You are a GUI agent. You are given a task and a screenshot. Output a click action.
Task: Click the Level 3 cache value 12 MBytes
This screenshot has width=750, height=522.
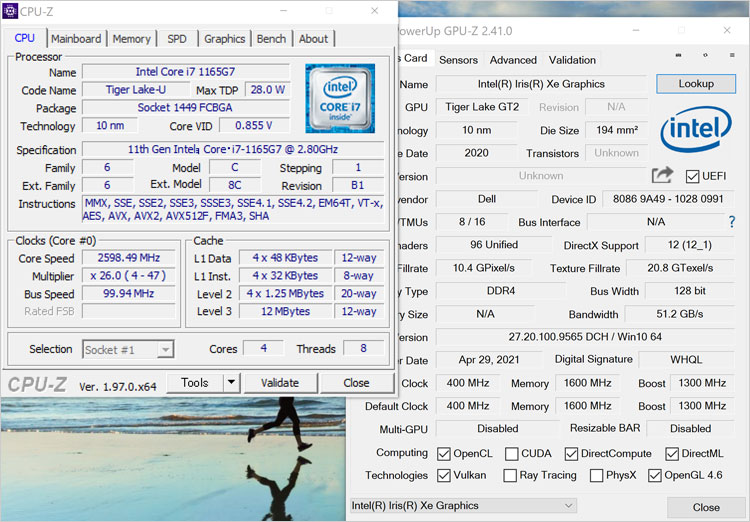286,311
